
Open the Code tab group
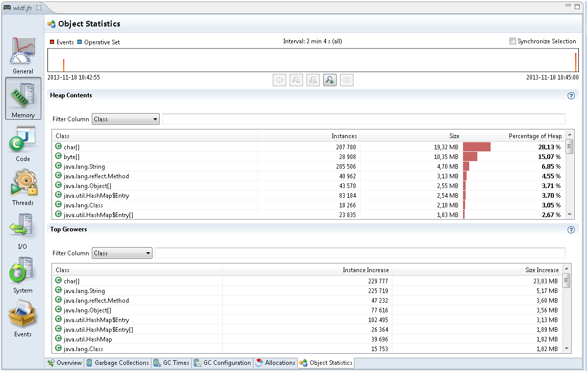(23, 143)
